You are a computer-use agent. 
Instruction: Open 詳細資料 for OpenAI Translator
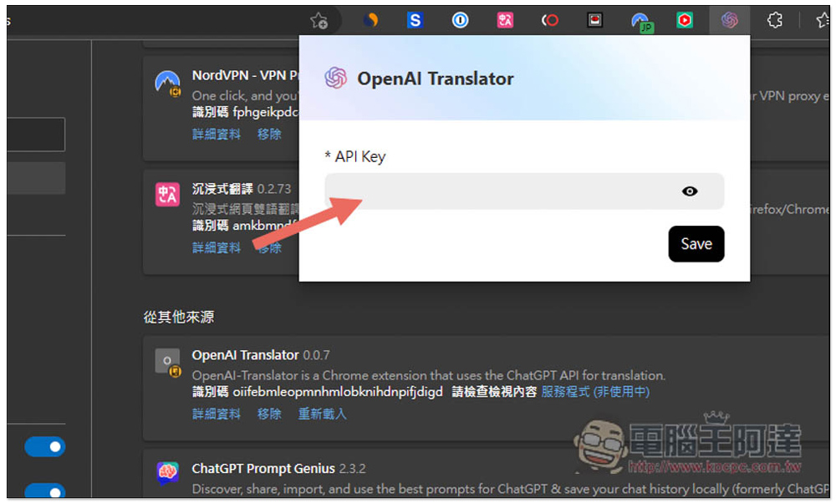(216, 414)
